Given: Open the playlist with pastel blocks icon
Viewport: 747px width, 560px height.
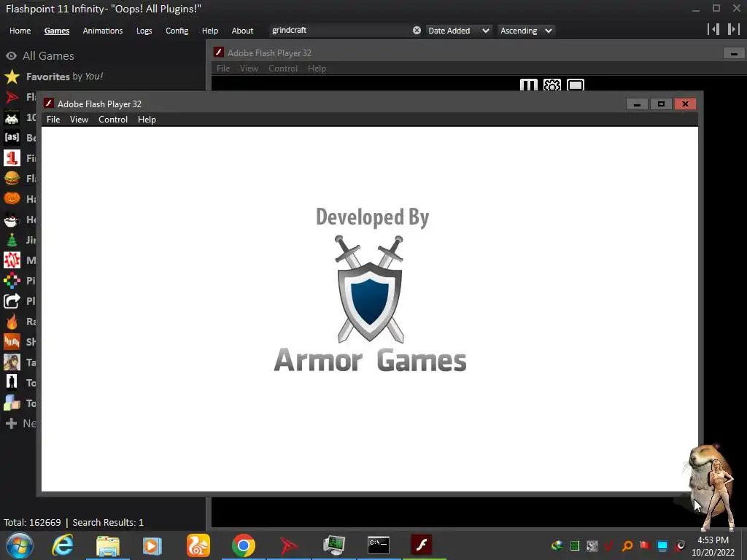Looking at the screenshot, I should point(12,403).
